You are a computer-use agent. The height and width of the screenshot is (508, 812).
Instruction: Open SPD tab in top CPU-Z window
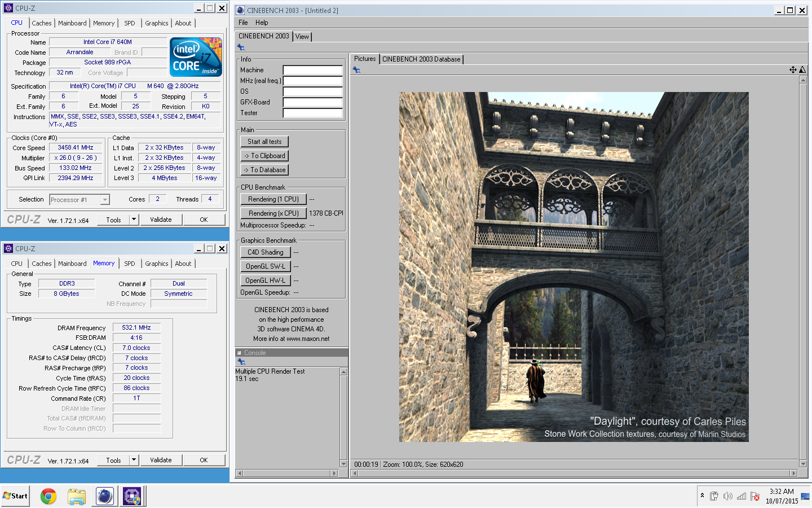(130, 23)
